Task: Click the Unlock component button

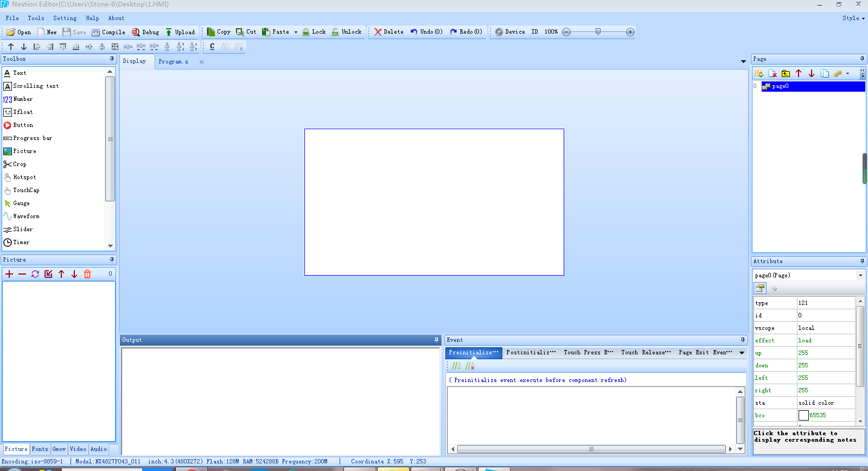Action: tap(347, 32)
